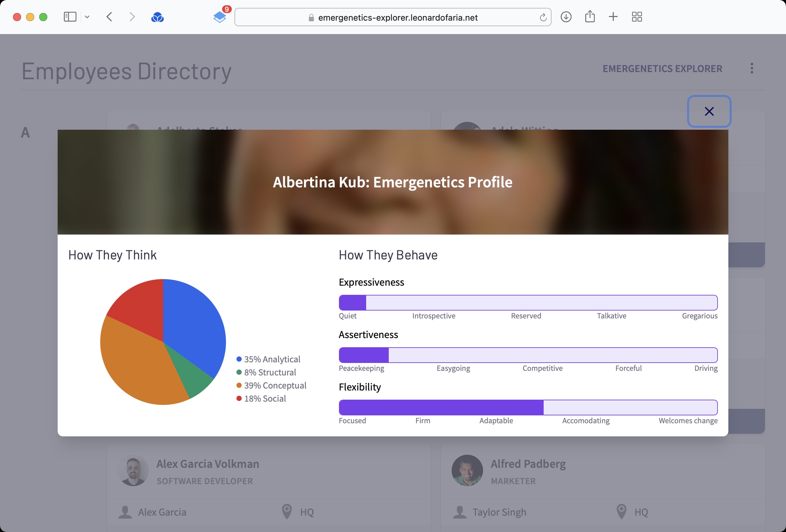
Task: Click the EMERGENETICS EXPLORER link
Action: coord(662,69)
